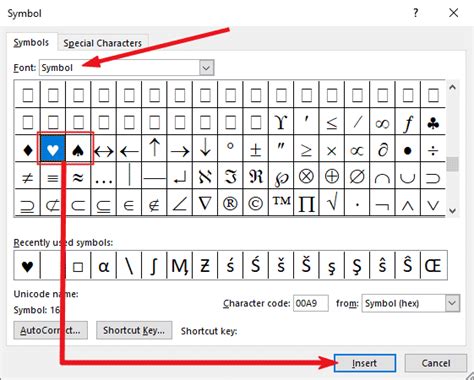Select the diamond suit symbol in the grid
Viewport: 474px width, 380px height.
tap(27, 150)
